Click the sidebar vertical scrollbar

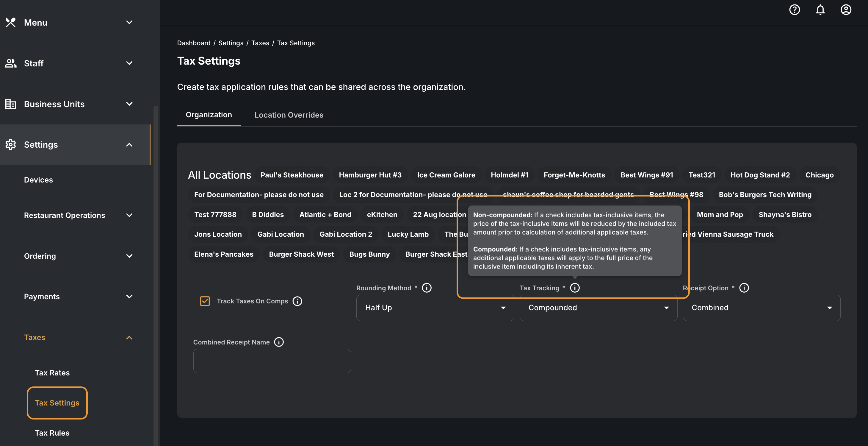[x=156, y=275]
